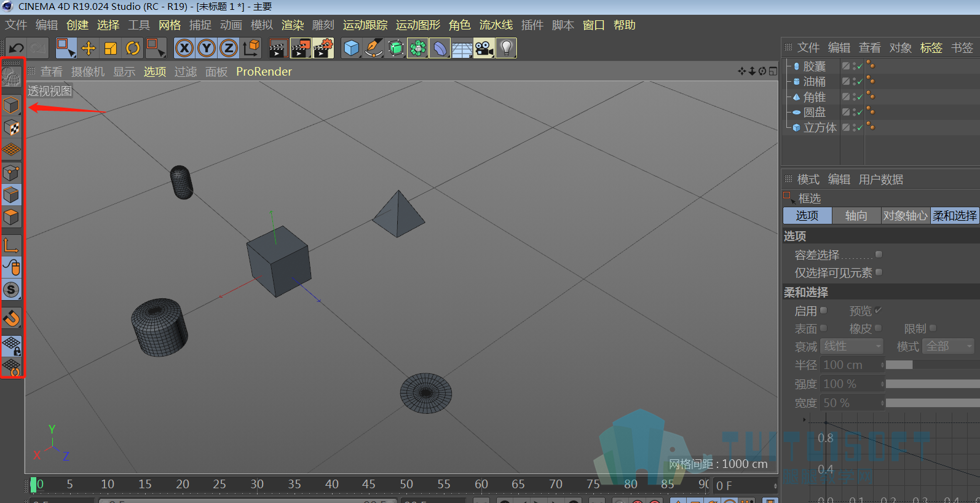This screenshot has width=980, height=503.
Task: Click the coordinate system icon
Action: point(251,48)
